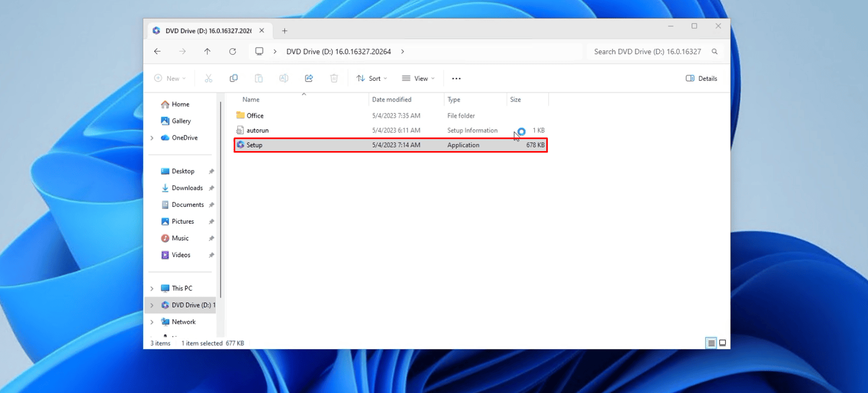Select the Office folder name

click(255, 116)
